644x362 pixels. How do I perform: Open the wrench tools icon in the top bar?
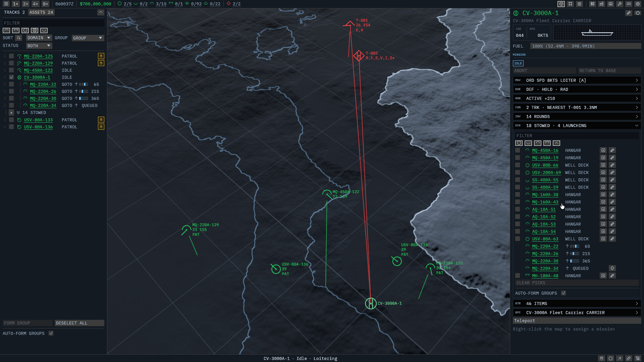620,4
